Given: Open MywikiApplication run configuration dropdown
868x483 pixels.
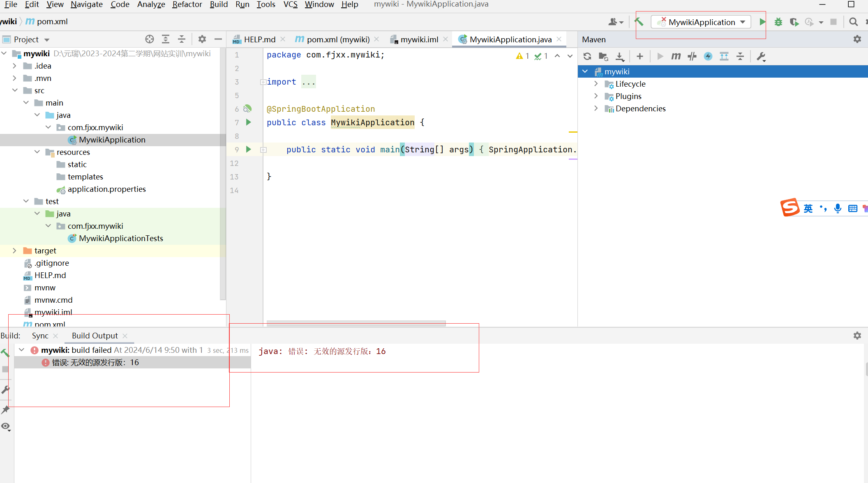Looking at the screenshot, I should point(701,22).
